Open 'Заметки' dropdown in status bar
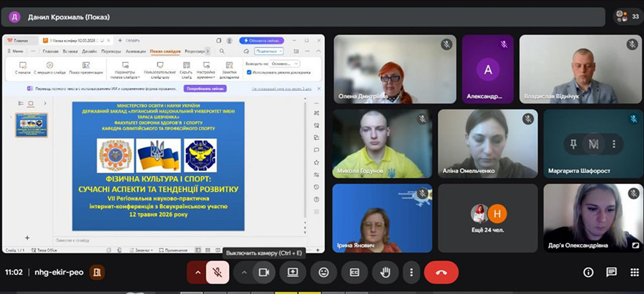The image size is (644, 294). point(141,250)
